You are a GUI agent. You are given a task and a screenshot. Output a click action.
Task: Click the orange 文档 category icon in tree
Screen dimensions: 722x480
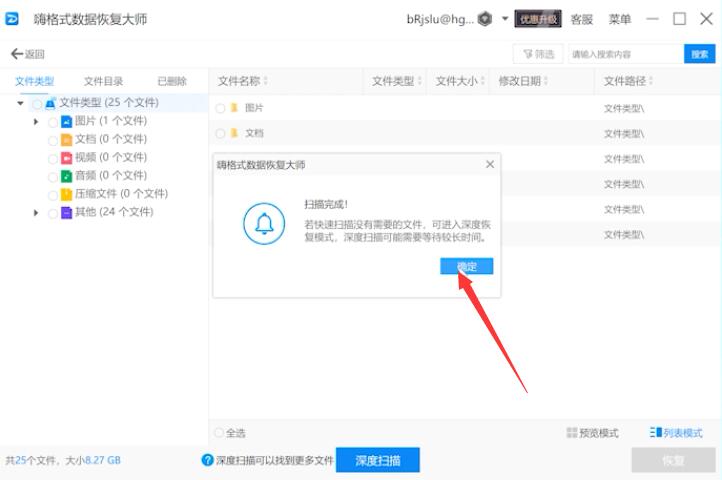coord(67,140)
